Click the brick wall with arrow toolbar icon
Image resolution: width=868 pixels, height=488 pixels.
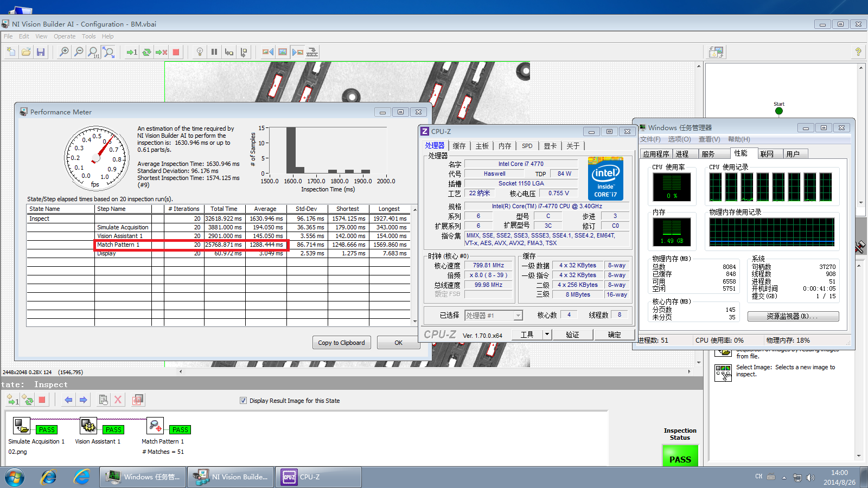click(x=312, y=52)
